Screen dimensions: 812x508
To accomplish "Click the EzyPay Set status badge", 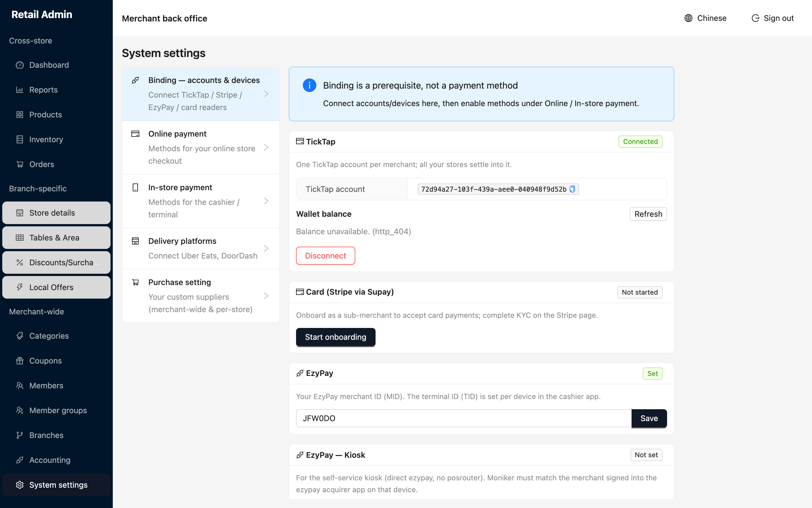I will [652, 374].
